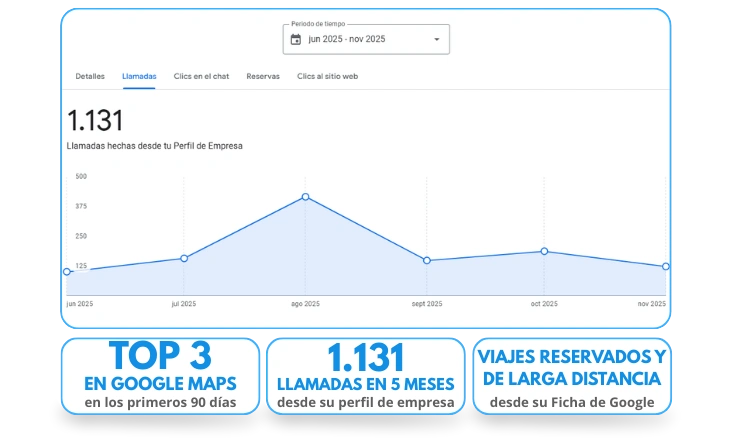Click 'DE LARGA DISTANCIA' text
Image resolution: width=732 pixels, height=443 pixels.
(572, 379)
